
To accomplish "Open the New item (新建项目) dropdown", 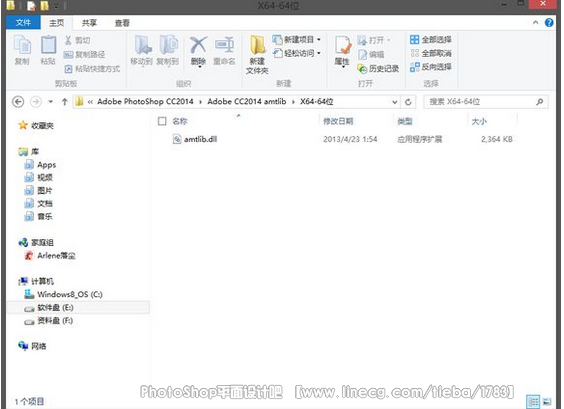I will [297, 40].
